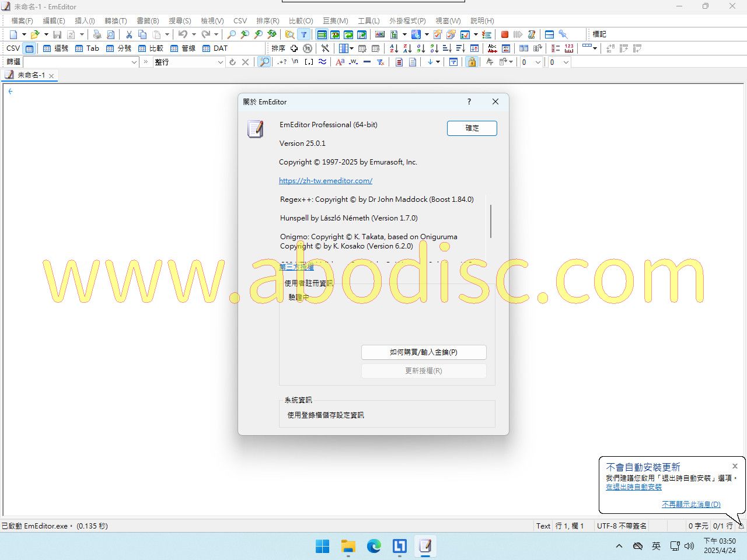Viewport: 747px width, 560px height.
Task: Click the Copy icon in toolbar
Action: point(142,34)
